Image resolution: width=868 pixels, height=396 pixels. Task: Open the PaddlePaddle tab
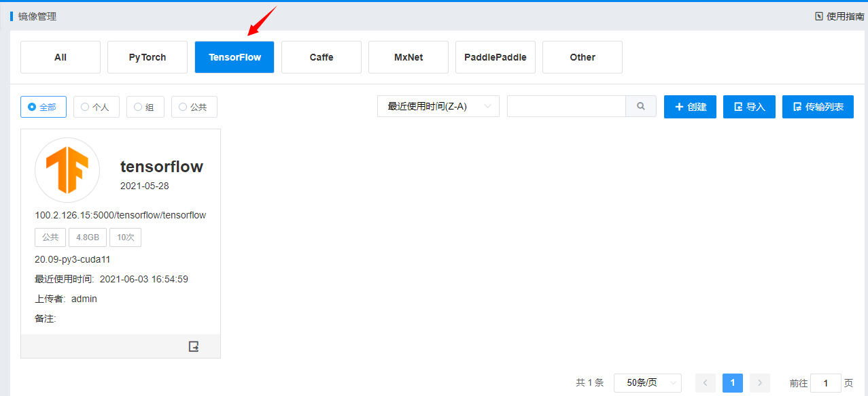[496, 57]
